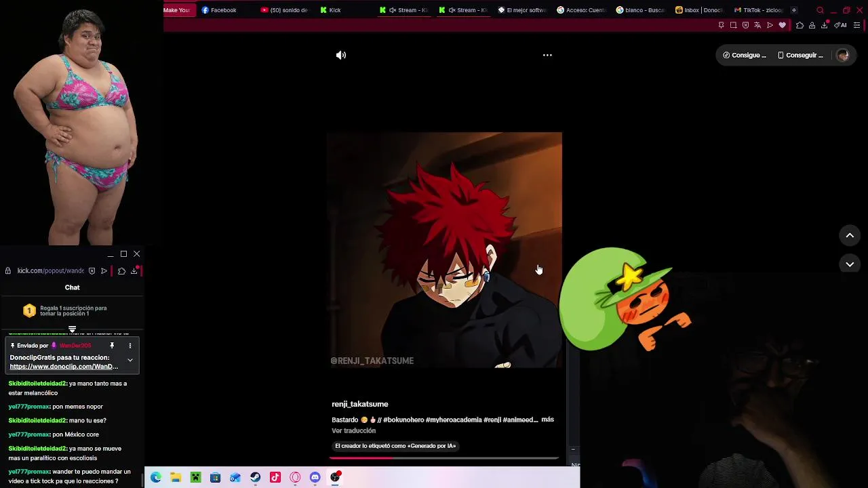The width and height of the screenshot is (868, 488).
Task: Click the lock icon in chat popout
Action: pyautogui.click(x=7, y=271)
